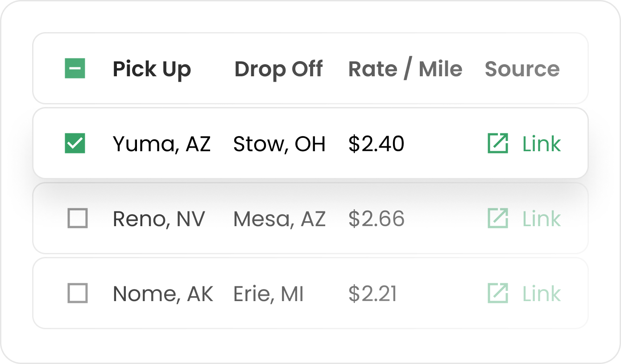Click the external link icon for Yuma row
The height and width of the screenshot is (364, 621).
[497, 144]
